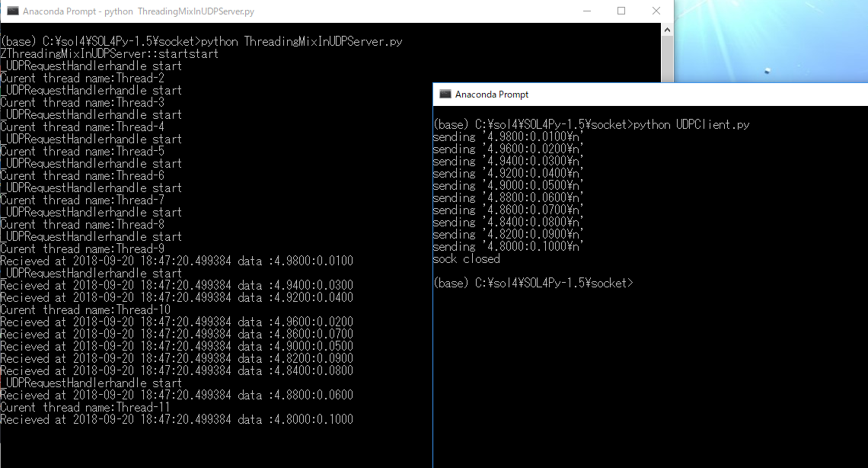Click the 'Curent thread name:Thread-3' line

[x=82, y=102]
